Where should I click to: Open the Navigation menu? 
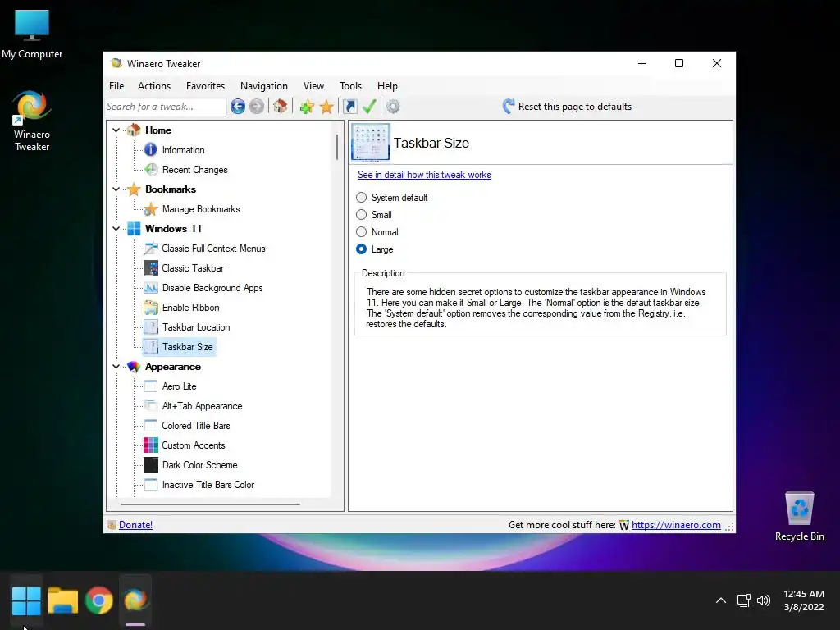pyautogui.click(x=264, y=86)
